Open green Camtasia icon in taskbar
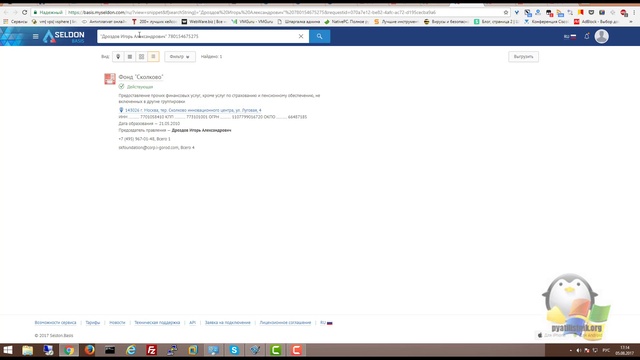This screenshot has height=360, width=640. tap(276, 350)
